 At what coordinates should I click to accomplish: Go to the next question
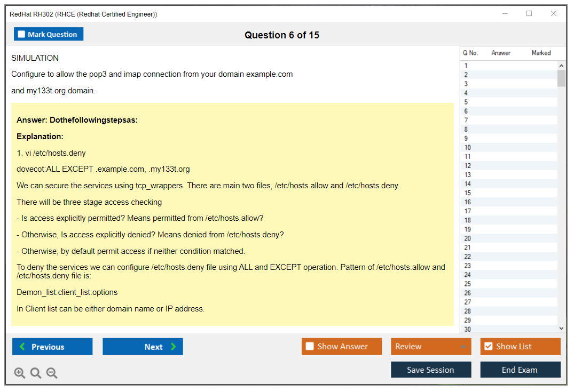143,347
